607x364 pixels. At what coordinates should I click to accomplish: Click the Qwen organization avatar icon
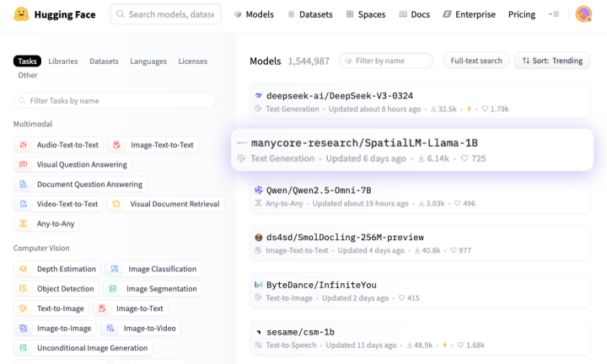coord(259,190)
